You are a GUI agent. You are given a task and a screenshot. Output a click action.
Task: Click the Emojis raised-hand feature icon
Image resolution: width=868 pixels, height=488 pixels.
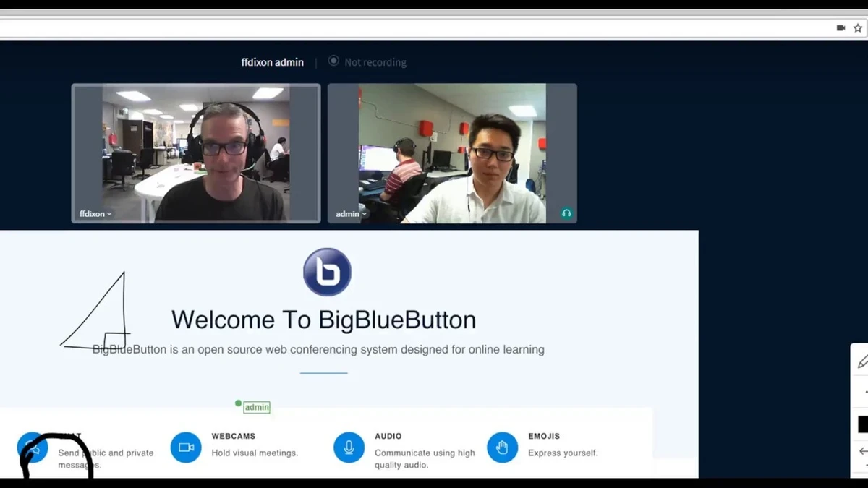[503, 448]
